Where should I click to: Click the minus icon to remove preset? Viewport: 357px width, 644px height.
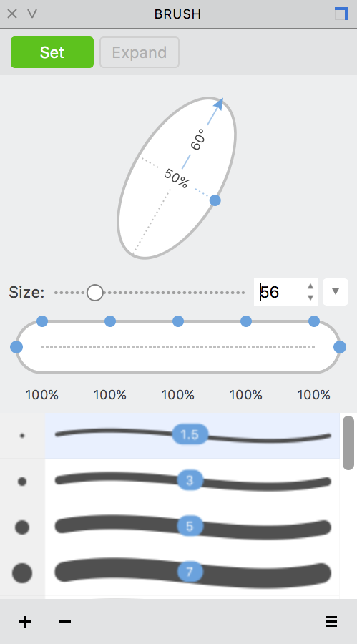[x=65, y=622]
